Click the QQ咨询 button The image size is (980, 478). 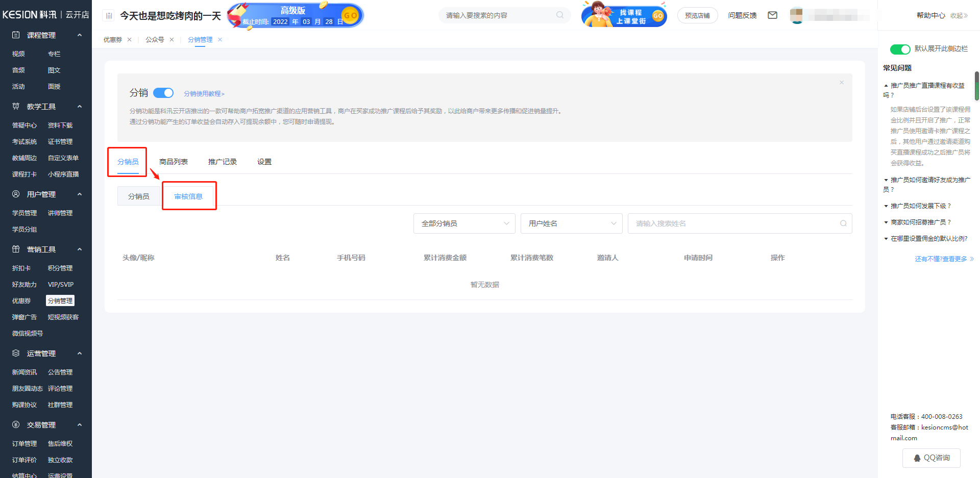point(932,458)
